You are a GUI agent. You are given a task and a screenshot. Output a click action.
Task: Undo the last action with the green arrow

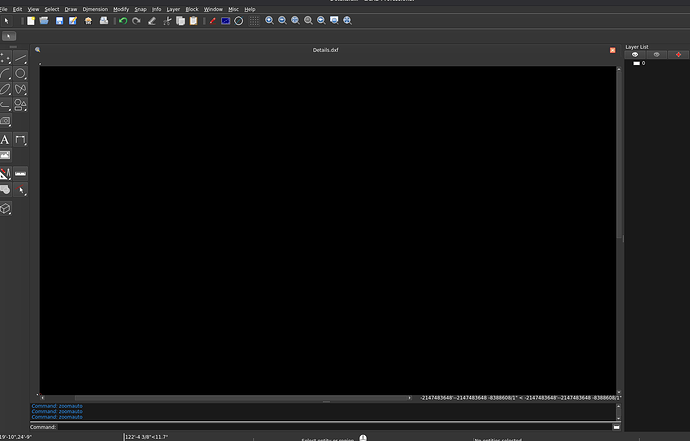[123, 21]
